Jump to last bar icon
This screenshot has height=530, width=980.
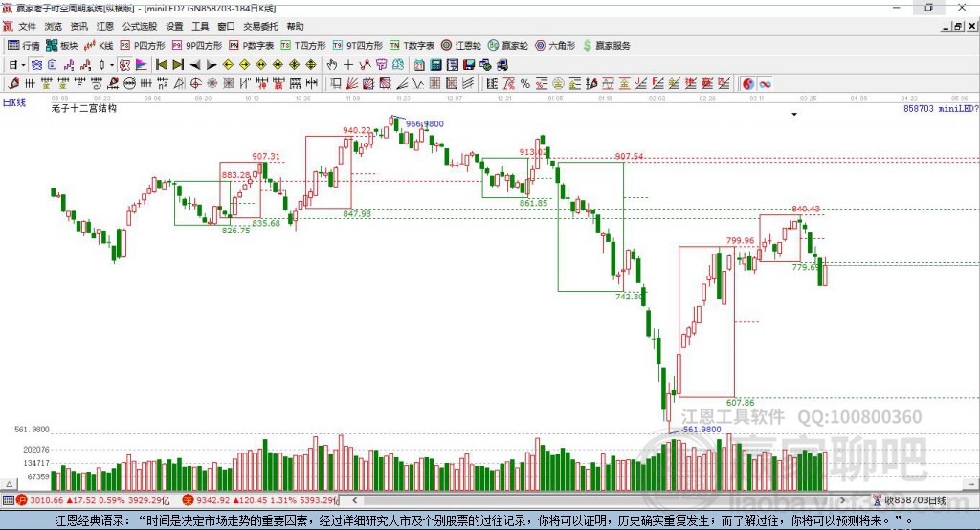(178, 65)
